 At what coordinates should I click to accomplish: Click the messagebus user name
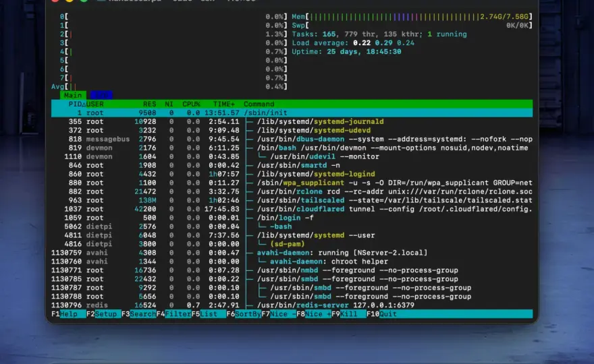[x=108, y=139]
